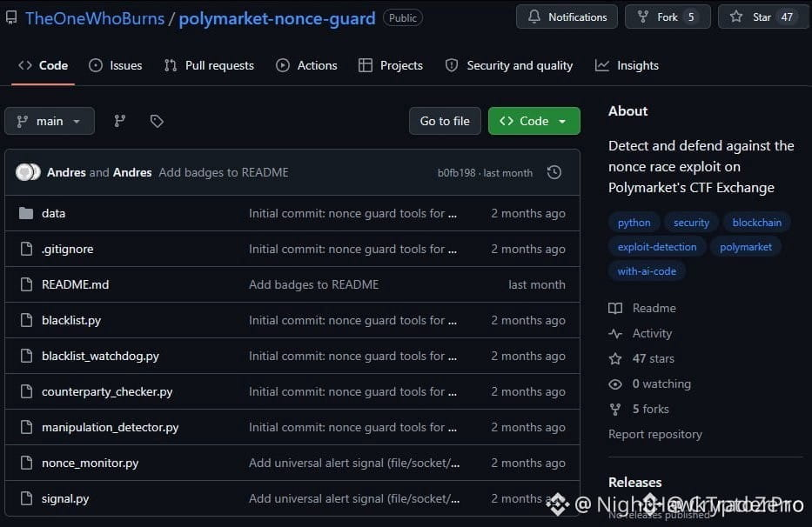Click the repository book icon by owner name

(x=11, y=18)
